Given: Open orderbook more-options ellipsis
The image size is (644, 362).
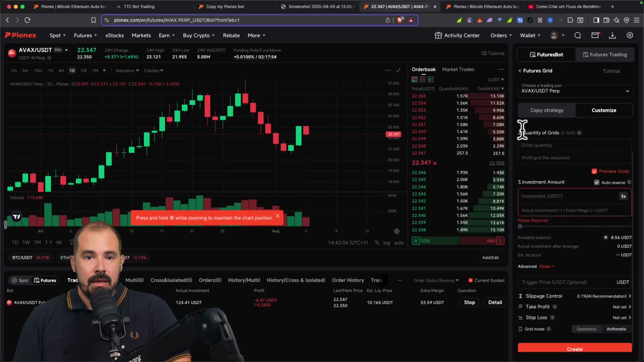Looking at the screenshot, I should [501, 69].
